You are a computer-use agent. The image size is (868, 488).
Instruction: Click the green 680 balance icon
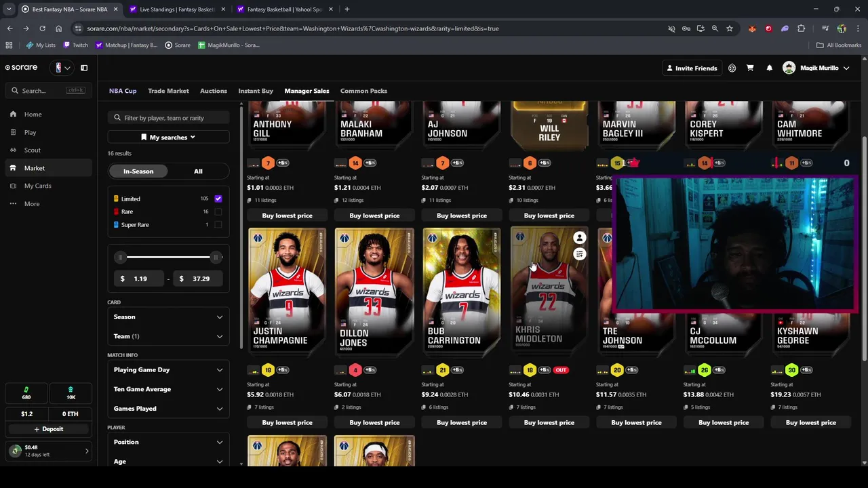tap(26, 393)
